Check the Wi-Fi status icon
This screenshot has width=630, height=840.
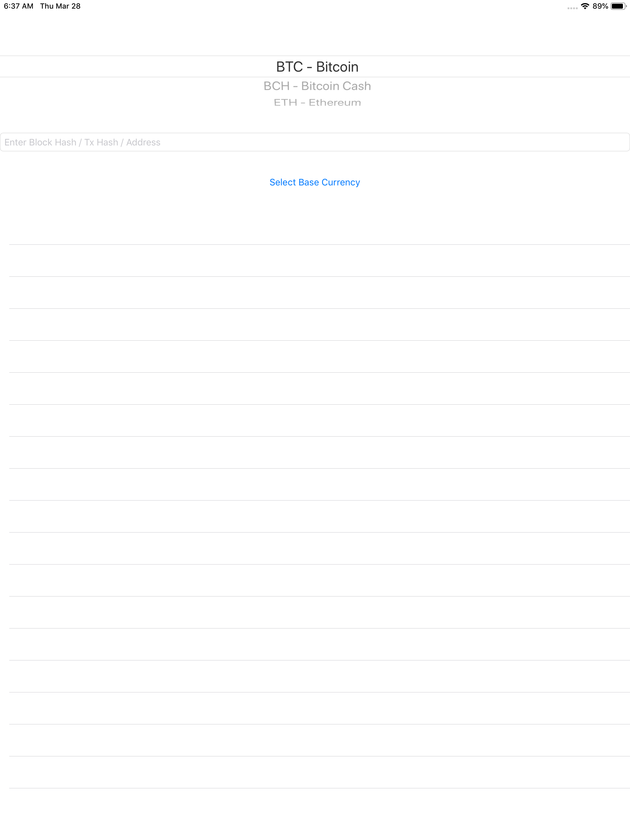[x=585, y=6]
